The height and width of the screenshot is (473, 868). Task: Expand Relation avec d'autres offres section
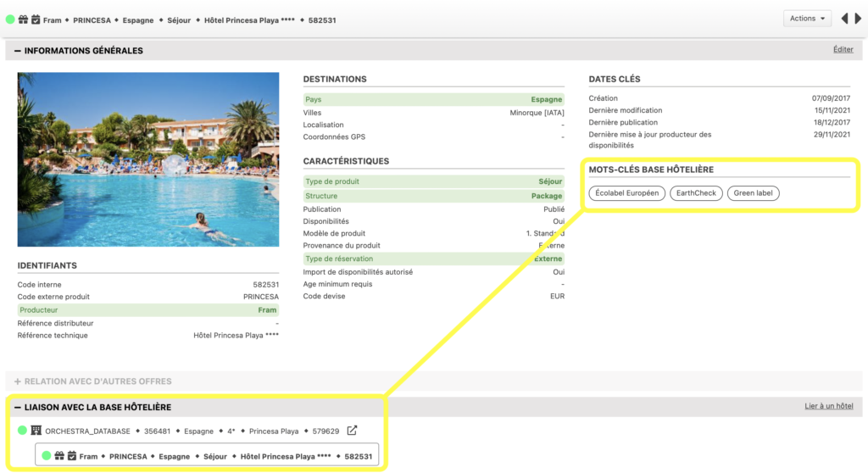pos(17,381)
